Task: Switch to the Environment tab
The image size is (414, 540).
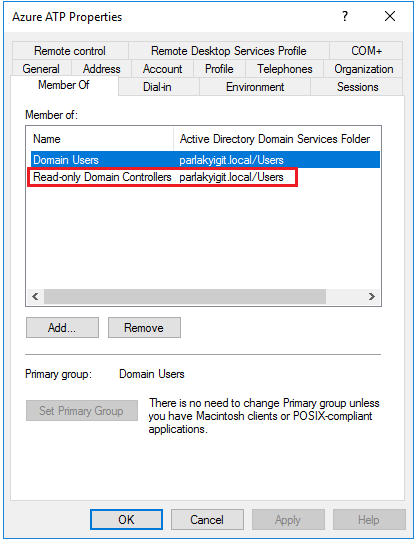Action: tap(255, 87)
